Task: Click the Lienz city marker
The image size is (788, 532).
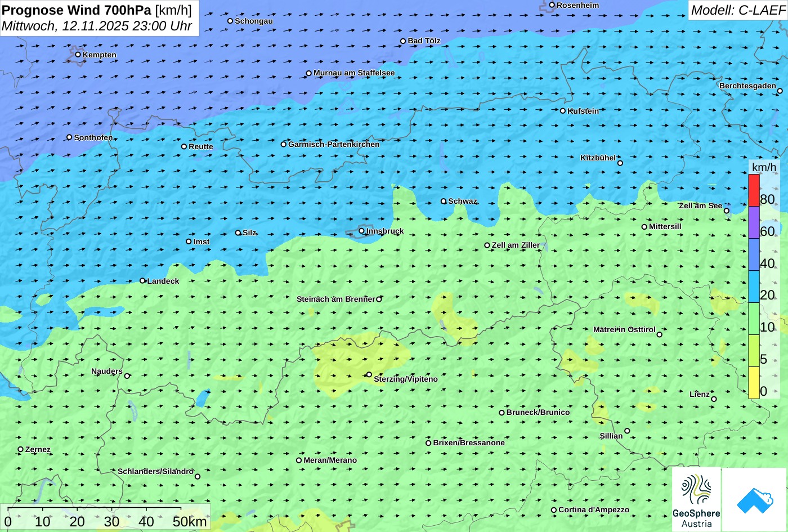Action: point(714,399)
